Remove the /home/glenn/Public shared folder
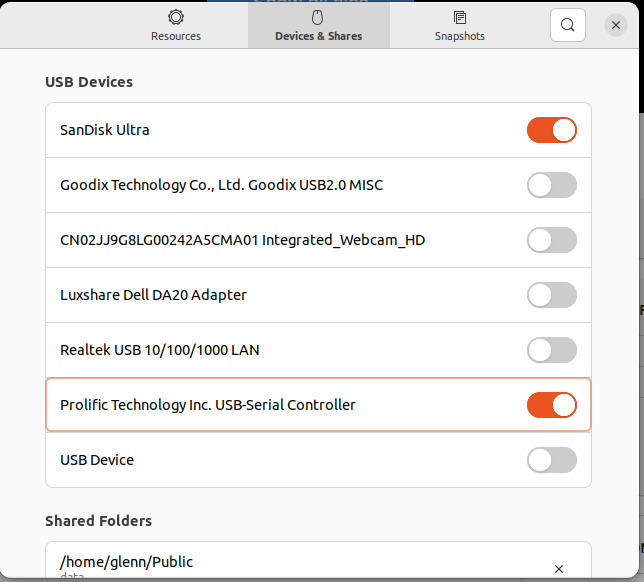This screenshot has height=582, width=644. pyautogui.click(x=559, y=568)
